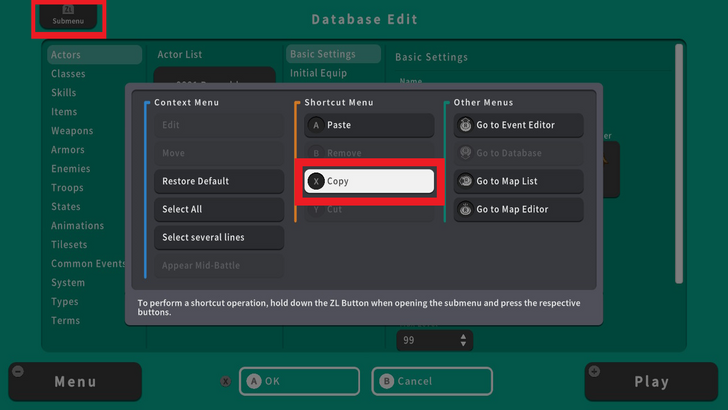Go to Event Editor
728x410 pixels.
[518, 125]
